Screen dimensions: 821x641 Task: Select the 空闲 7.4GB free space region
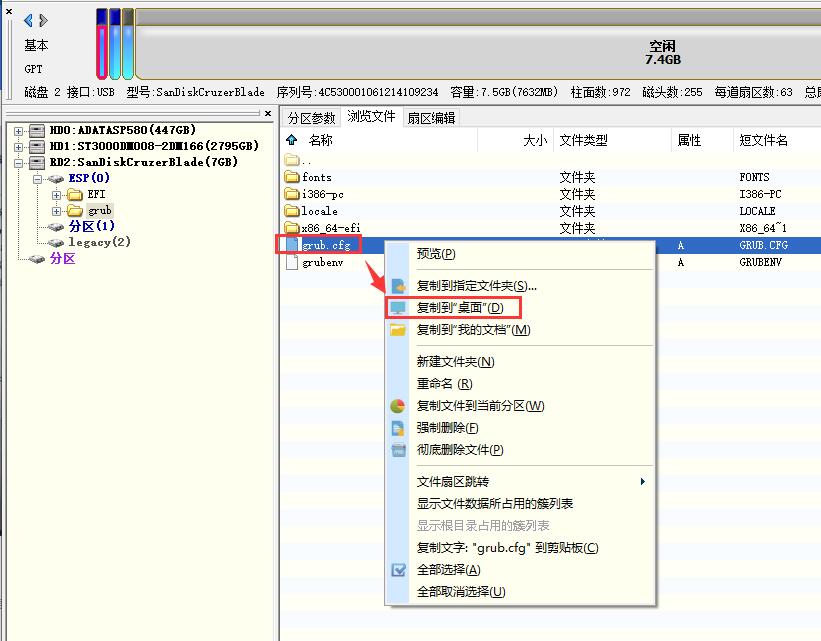pos(660,52)
